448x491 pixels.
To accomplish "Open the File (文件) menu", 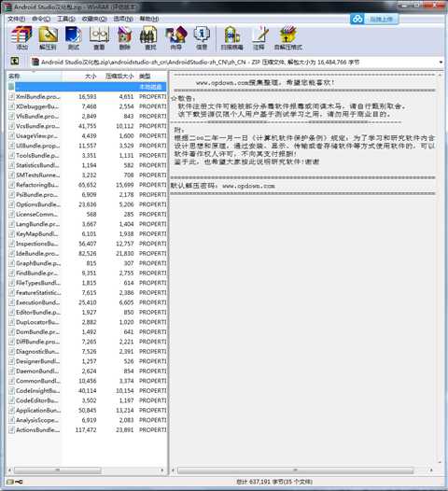I will [x=17, y=19].
